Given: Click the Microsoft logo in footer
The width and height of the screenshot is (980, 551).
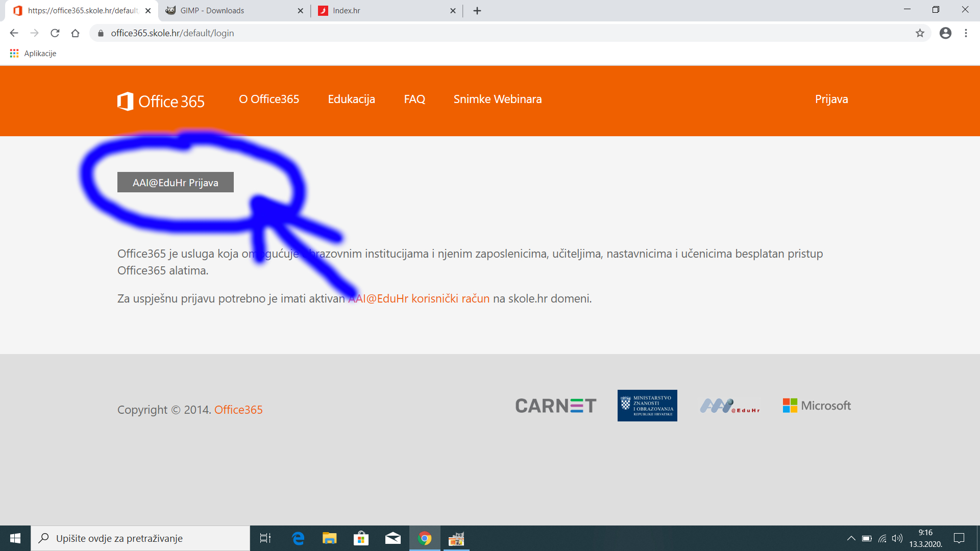Looking at the screenshot, I should pyautogui.click(x=817, y=406).
